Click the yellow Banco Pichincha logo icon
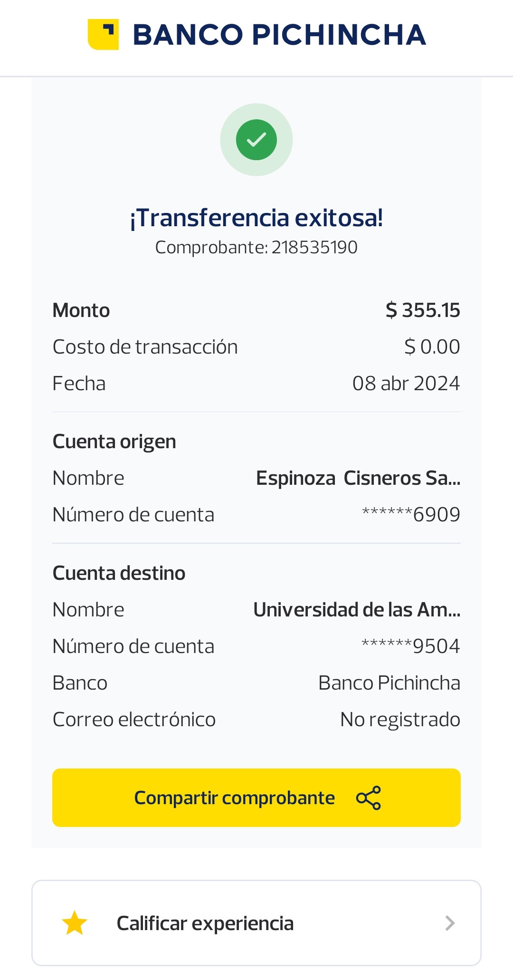The height and width of the screenshot is (980, 513). point(103,34)
